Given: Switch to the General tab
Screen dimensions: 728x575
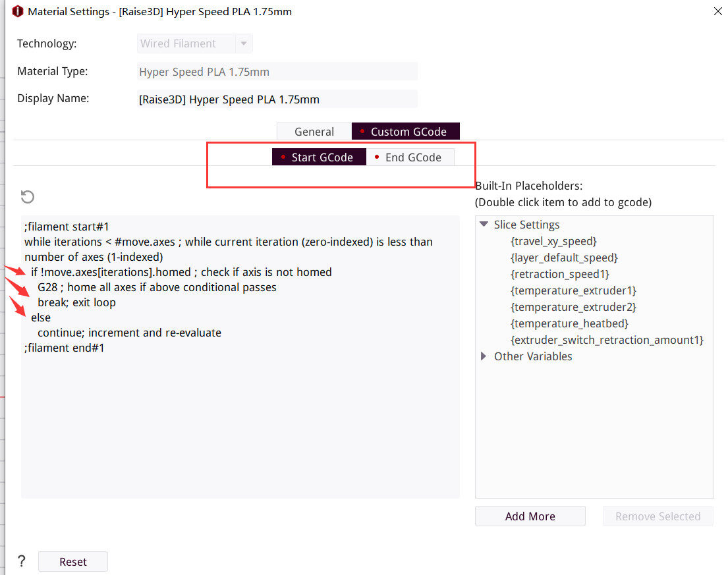Looking at the screenshot, I should (314, 131).
